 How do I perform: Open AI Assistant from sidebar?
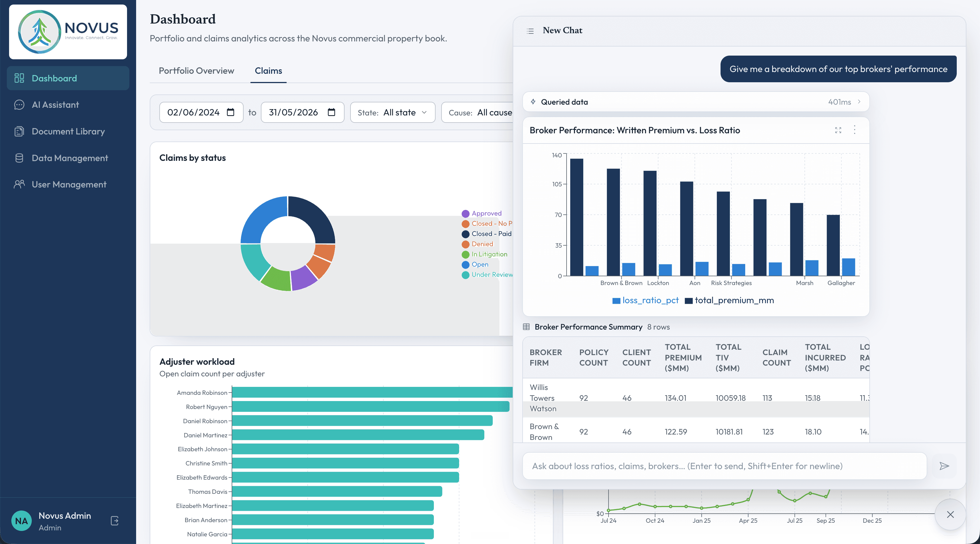pos(68,105)
